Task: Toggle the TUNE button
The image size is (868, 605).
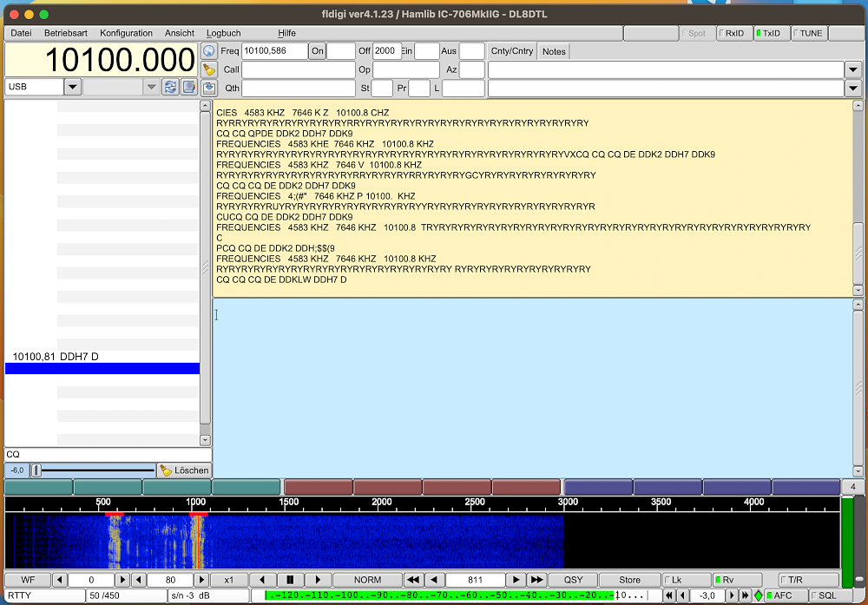Action: [809, 33]
